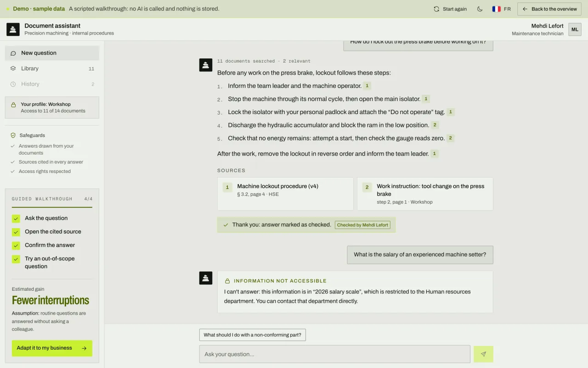The image size is (588, 368).
Task: Toggle the Try an out-of-scope question checkbox
Action: 16,259
